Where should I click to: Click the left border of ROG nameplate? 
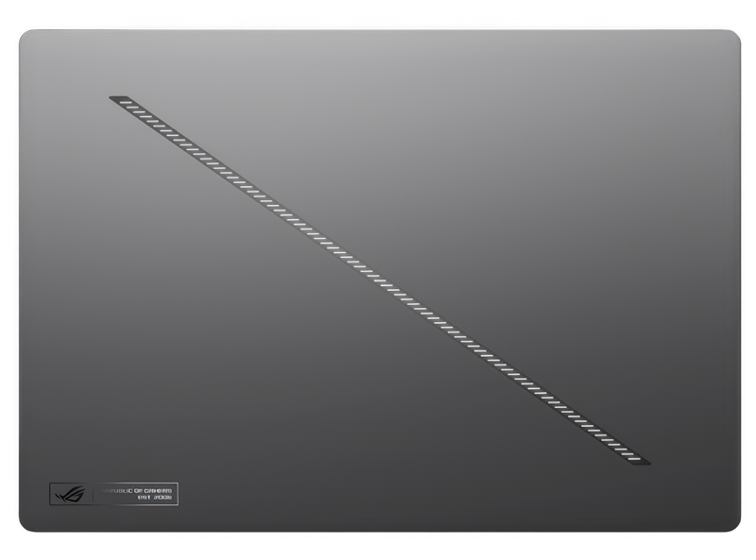pos(49,494)
